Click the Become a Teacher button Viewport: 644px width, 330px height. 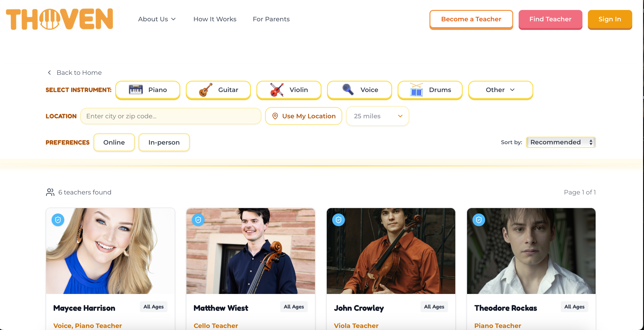(x=471, y=19)
